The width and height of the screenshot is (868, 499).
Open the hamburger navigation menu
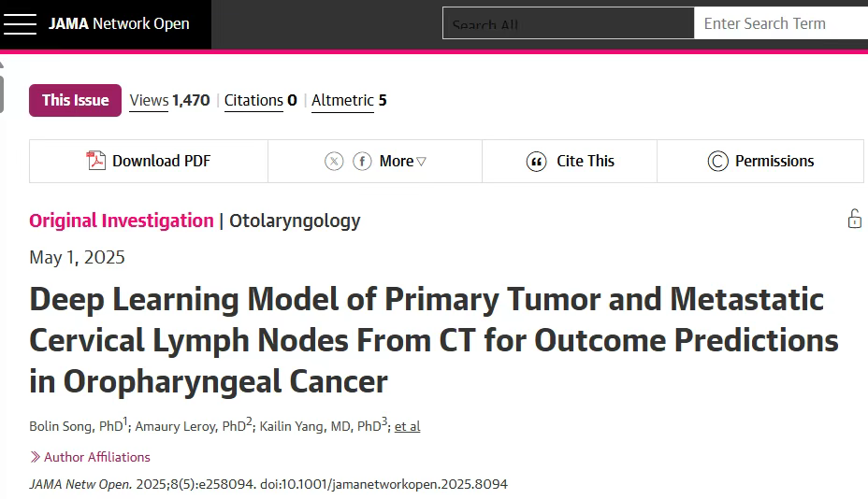coord(20,23)
